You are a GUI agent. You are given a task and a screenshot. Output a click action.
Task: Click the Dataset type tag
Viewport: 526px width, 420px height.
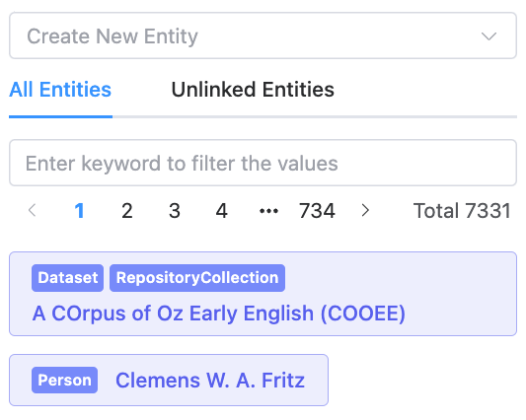pos(67,278)
